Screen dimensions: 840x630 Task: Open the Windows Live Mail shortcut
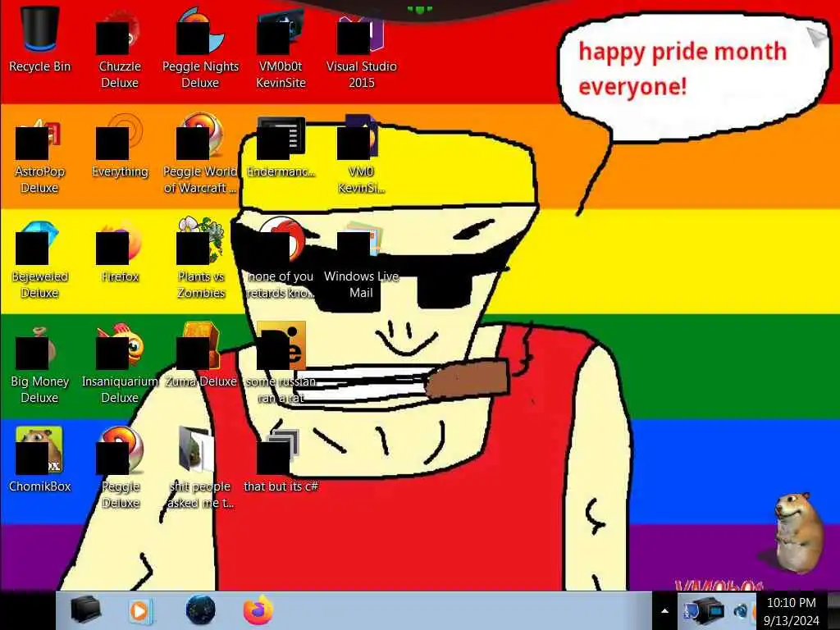click(x=362, y=260)
